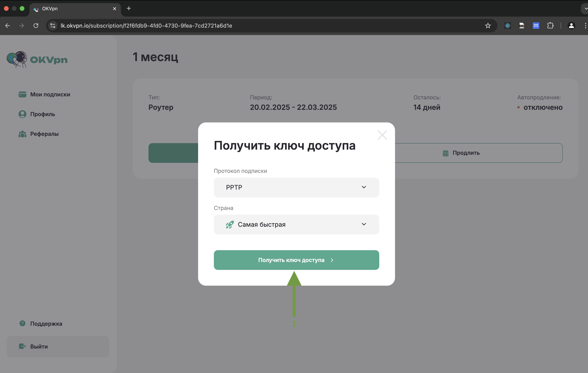Click inside the browser address bar
This screenshot has width=588, height=373.
click(x=171, y=25)
